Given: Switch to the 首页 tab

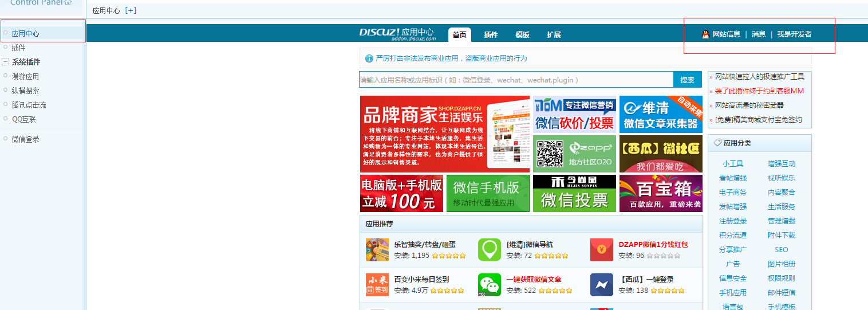Looking at the screenshot, I should coord(460,34).
